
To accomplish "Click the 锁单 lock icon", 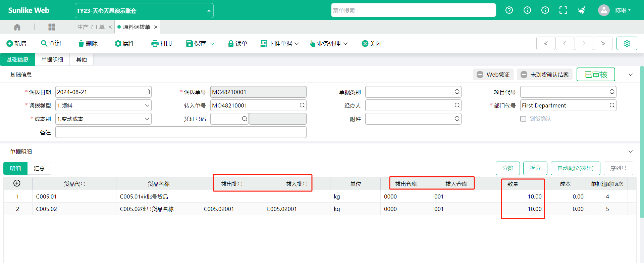I will (x=231, y=44).
